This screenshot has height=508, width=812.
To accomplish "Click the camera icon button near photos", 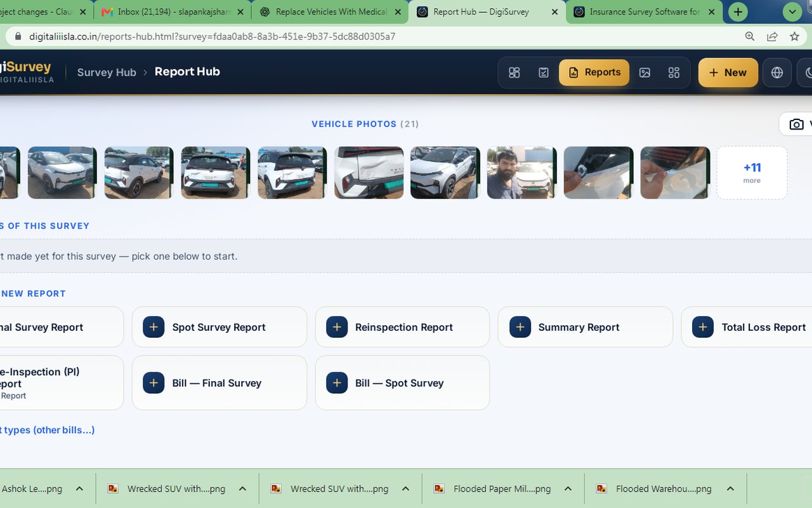I will point(796,124).
